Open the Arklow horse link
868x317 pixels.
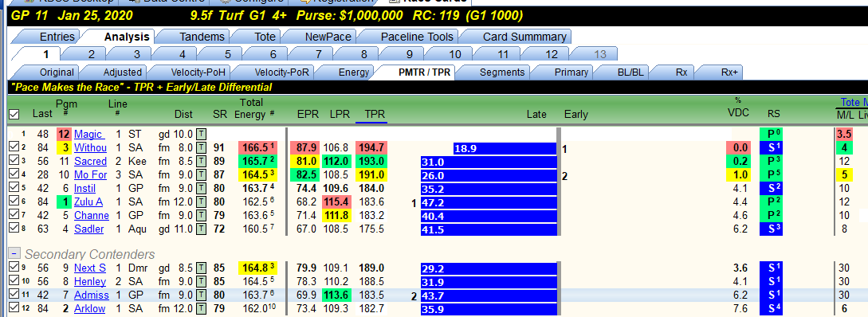(x=89, y=309)
